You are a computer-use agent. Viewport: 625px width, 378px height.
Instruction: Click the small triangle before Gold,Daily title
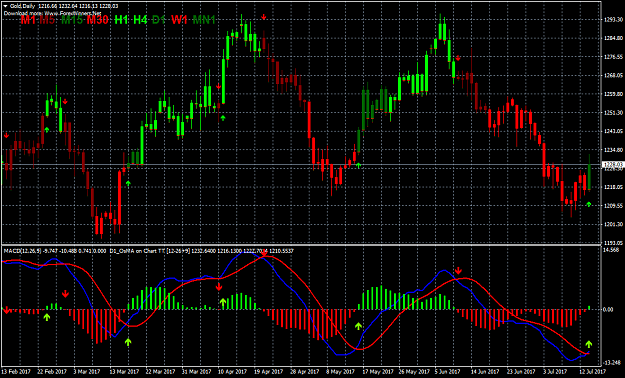5,6
